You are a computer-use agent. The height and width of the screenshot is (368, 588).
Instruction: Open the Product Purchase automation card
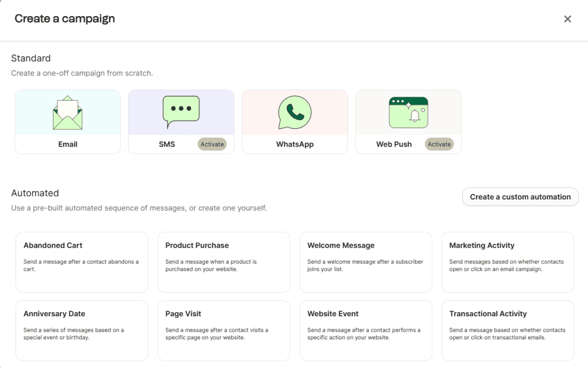click(x=224, y=262)
